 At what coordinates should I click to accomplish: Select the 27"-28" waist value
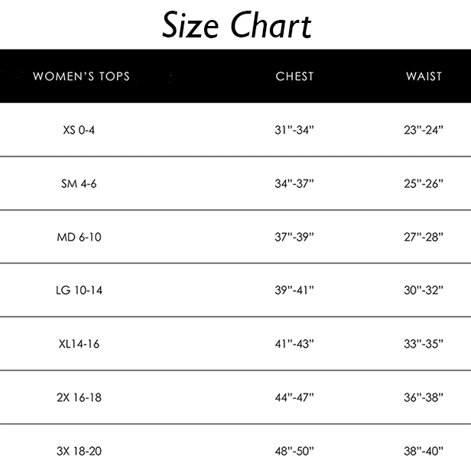[x=424, y=237]
